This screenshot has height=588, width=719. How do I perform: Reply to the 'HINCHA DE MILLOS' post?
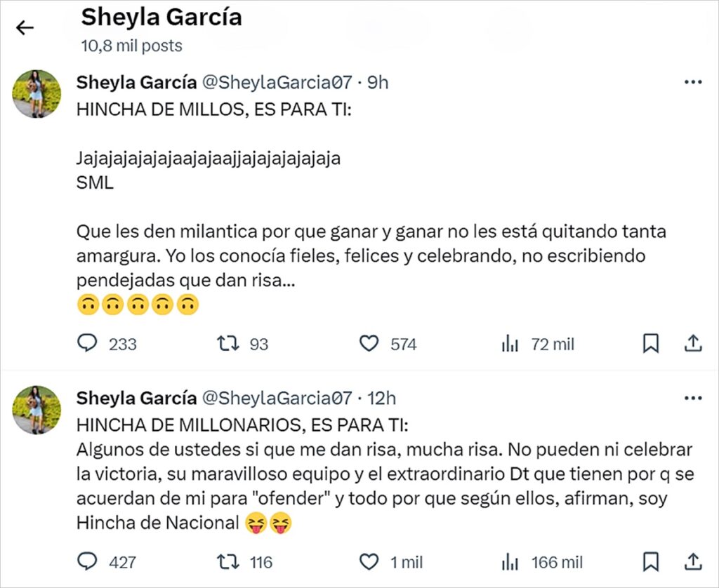(x=86, y=344)
